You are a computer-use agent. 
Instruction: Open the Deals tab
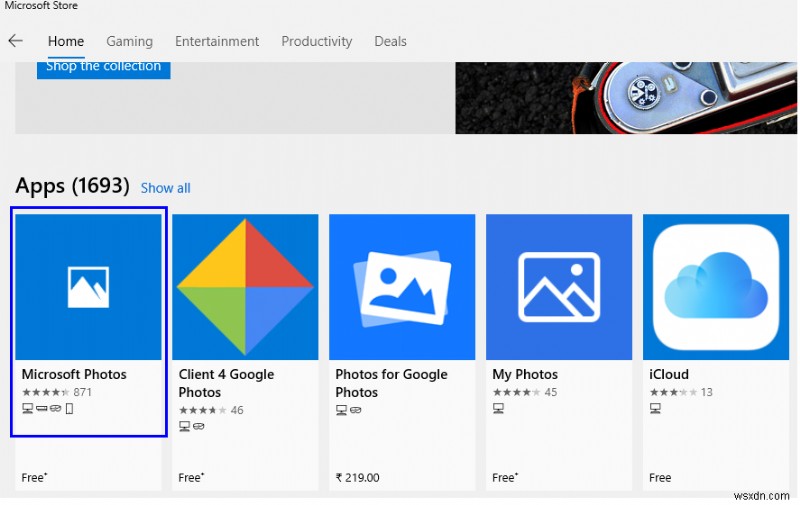390,41
